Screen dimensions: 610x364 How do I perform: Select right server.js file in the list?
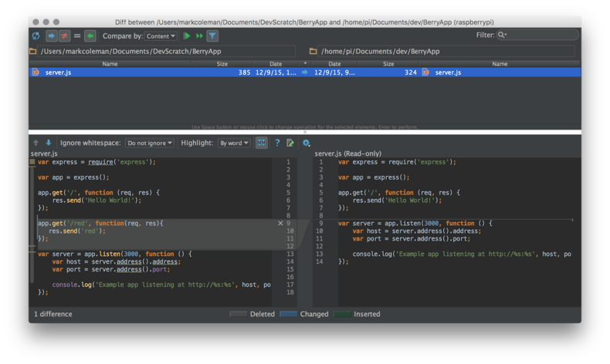(448, 72)
